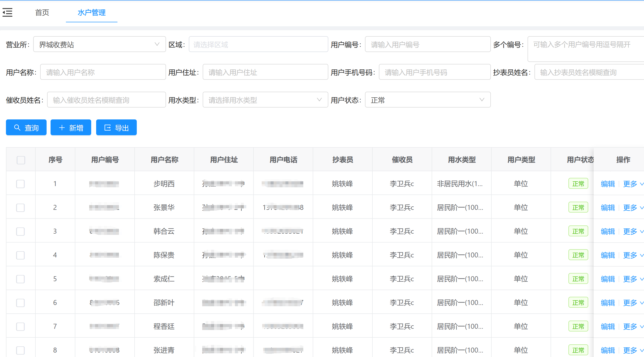This screenshot has height=357, width=644.
Task: Check the row for 张景华
Action: click(21, 207)
